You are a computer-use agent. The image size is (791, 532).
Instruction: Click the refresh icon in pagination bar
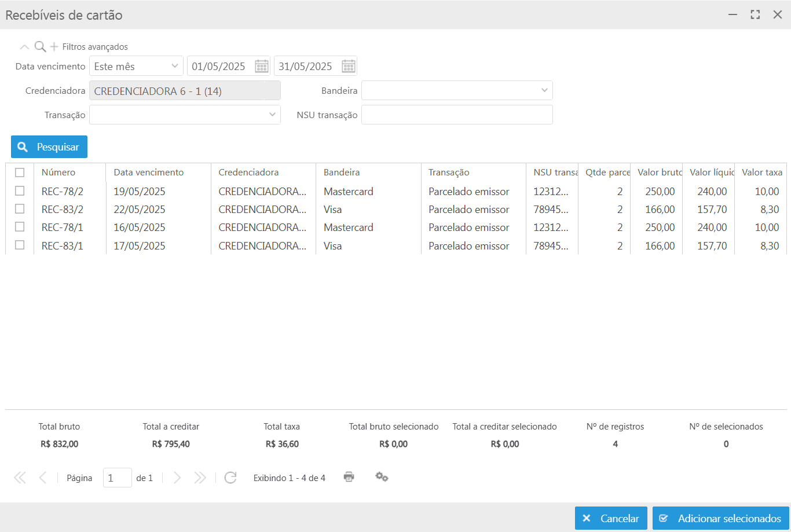coord(230,478)
